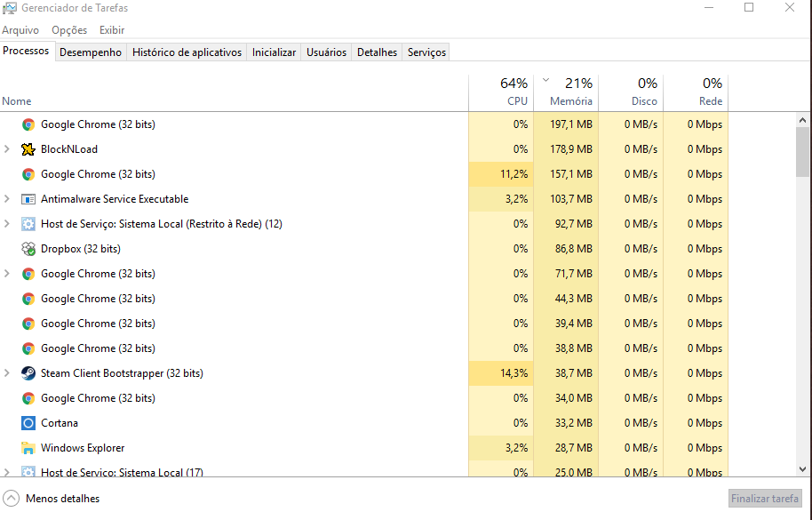Open the Exibir menu
This screenshot has width=812, height=520.
(112, 30)
